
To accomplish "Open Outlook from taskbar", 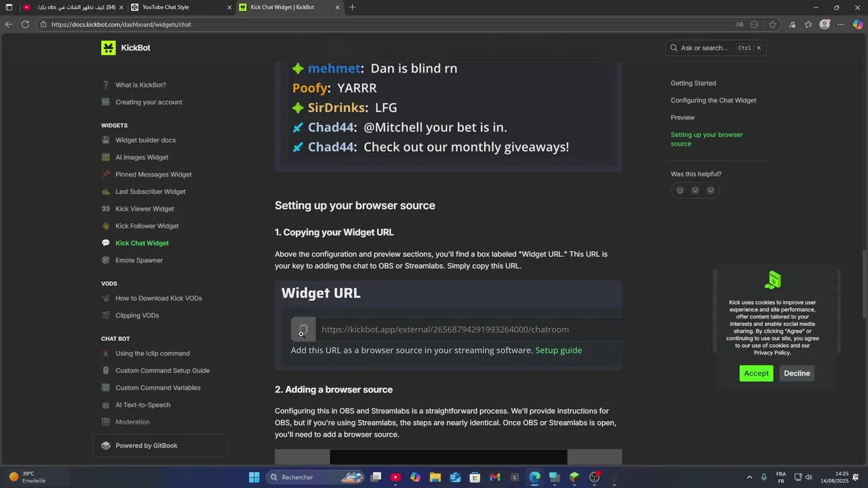I will [x=455, y=477].
